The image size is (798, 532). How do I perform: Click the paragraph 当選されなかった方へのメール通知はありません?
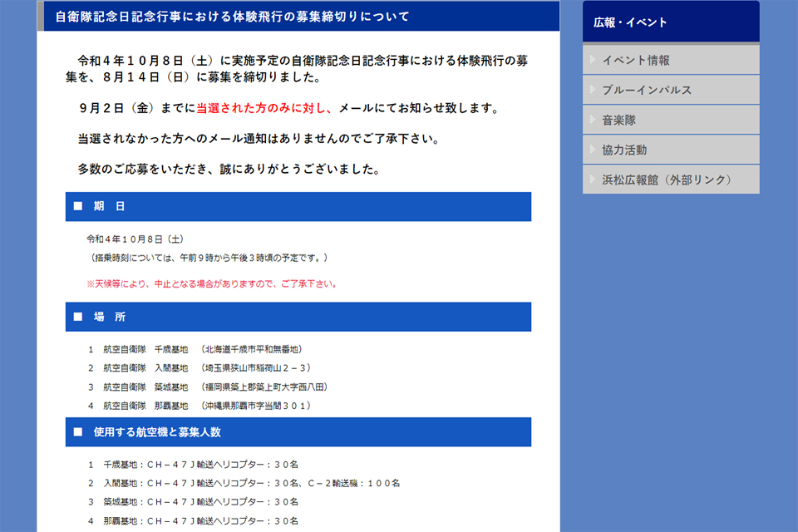coord(259,139)
